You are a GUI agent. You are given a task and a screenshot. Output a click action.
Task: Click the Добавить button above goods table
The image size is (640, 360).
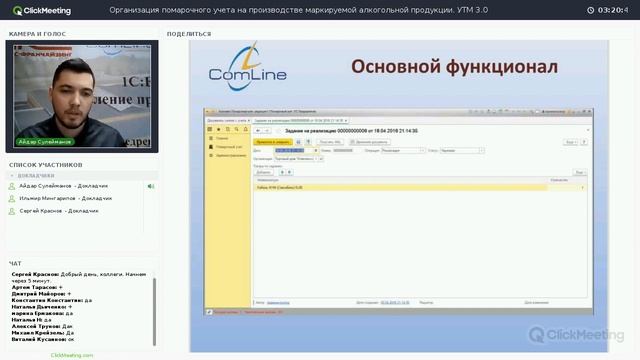pos(264,172)
